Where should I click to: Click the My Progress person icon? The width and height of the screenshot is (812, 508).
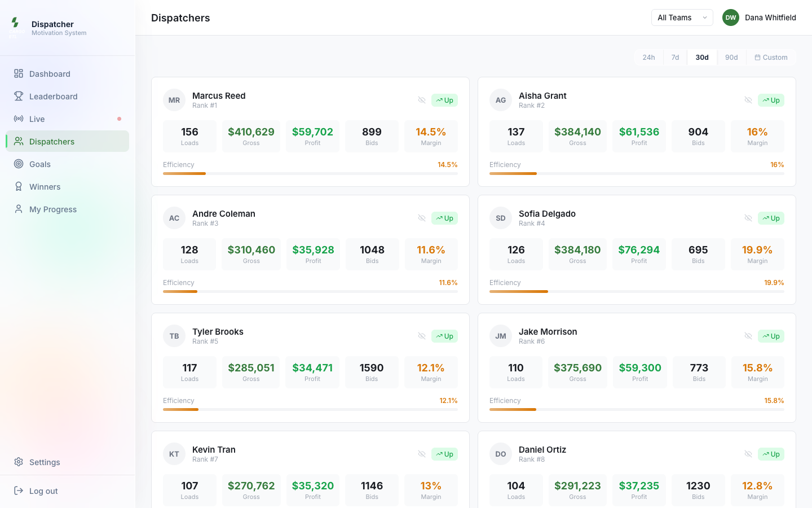pos(19,209)
